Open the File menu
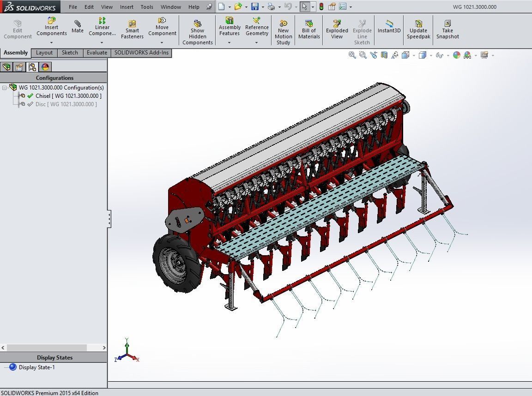This screenshot has width=532, height=396. click(x=73, y=7)
